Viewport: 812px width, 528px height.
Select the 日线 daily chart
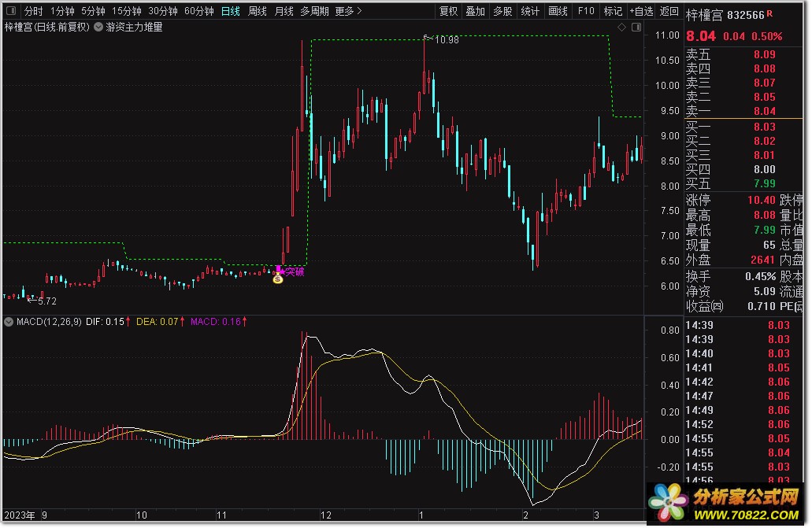pos(231,11)
